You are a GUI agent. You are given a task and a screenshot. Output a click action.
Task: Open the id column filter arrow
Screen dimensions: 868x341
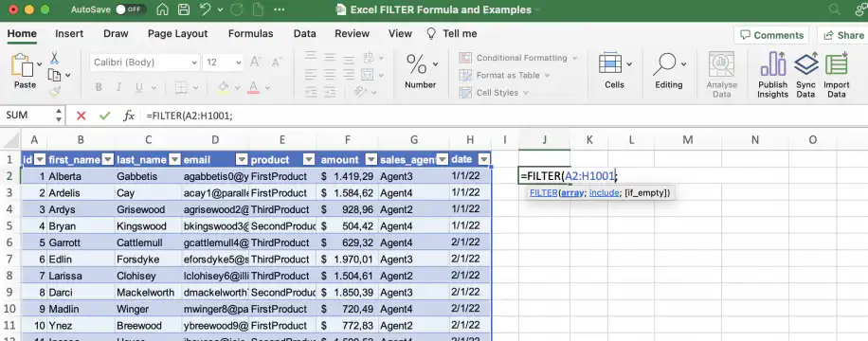tap(41, 160)
